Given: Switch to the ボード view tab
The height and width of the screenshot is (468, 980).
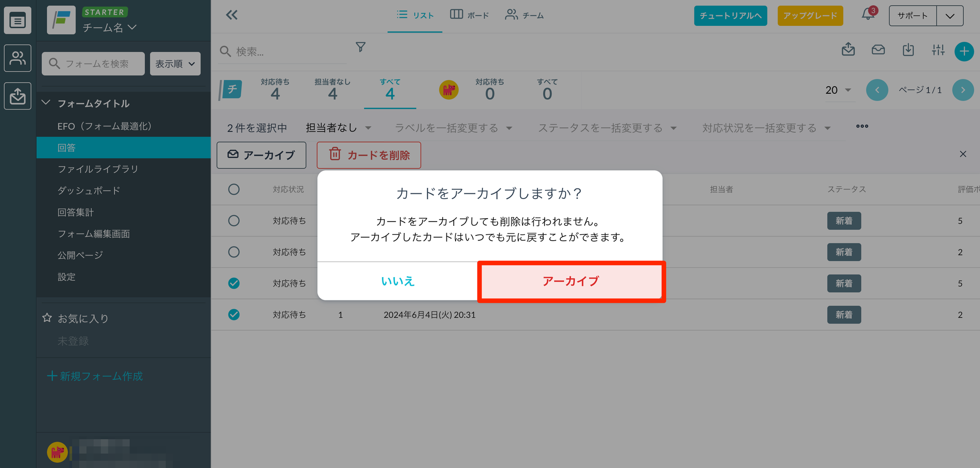Looking at the screenshot, I should pos(469,15).
